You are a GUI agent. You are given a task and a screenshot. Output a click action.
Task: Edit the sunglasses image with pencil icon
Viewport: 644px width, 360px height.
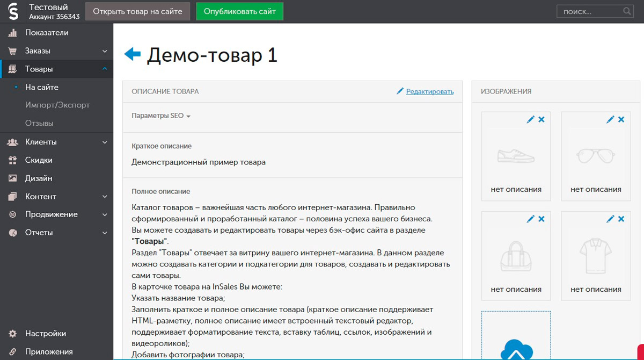pyautogui.click(x=610, y=119)
